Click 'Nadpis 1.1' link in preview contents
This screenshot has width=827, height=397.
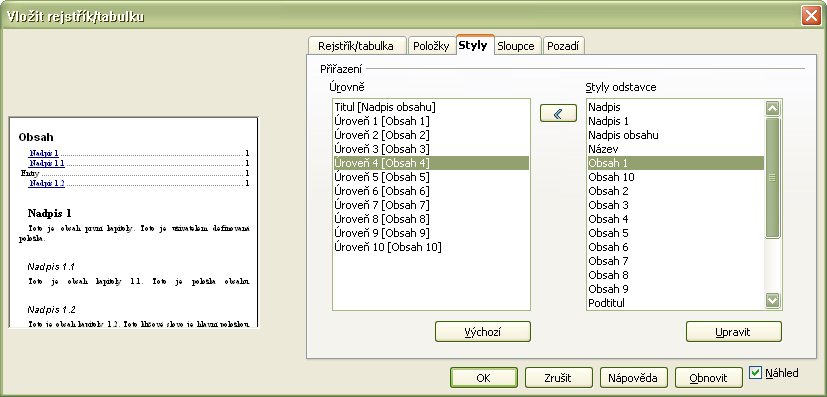(x=47, y=163)
